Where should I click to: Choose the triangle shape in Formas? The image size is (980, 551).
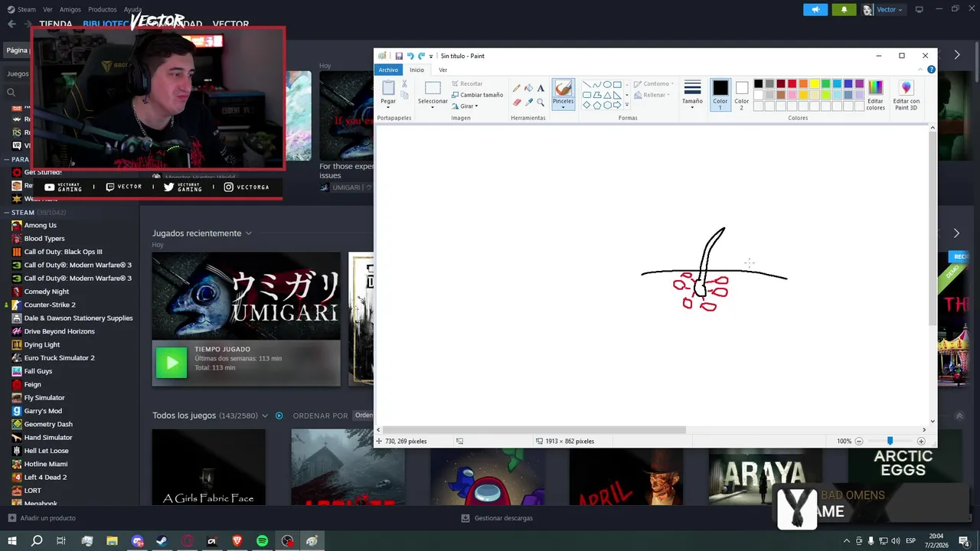point(606,95)
